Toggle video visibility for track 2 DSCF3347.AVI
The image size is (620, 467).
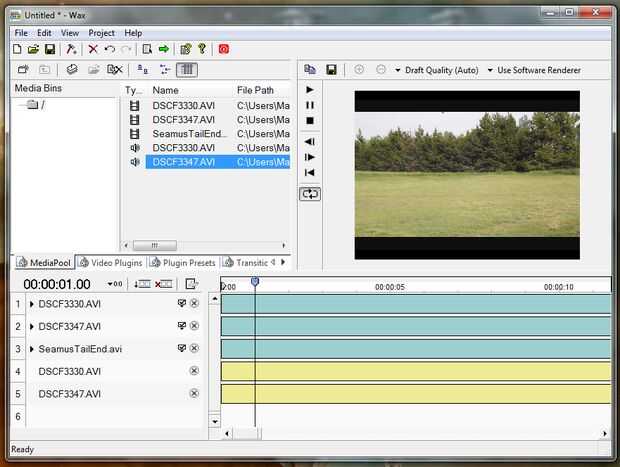click(x=182, y=326)
